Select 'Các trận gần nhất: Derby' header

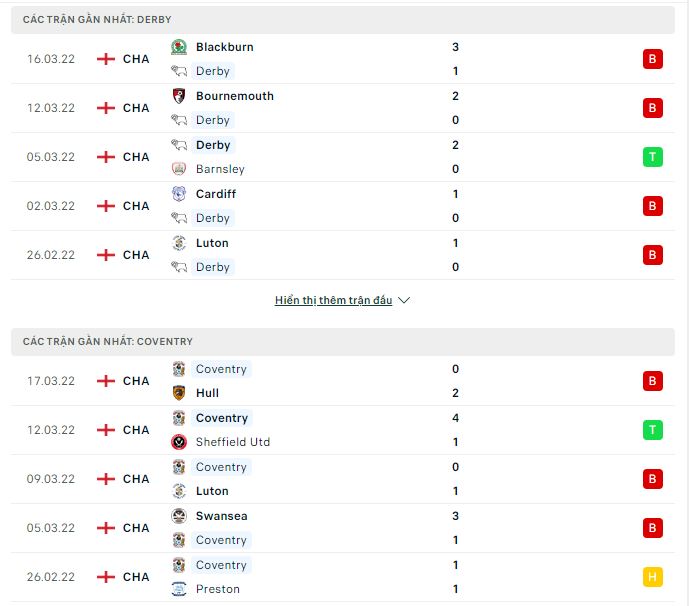[97, 19]
